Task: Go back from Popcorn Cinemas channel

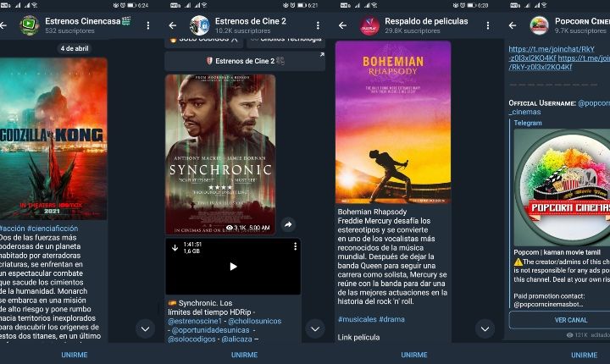Action: click(x=513, y=25)
